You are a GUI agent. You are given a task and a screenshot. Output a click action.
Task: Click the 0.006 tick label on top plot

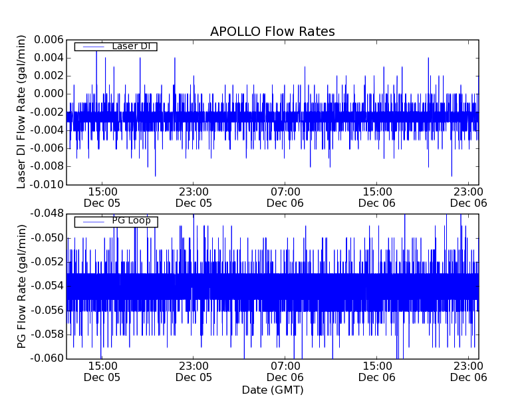tap(49, 40)
